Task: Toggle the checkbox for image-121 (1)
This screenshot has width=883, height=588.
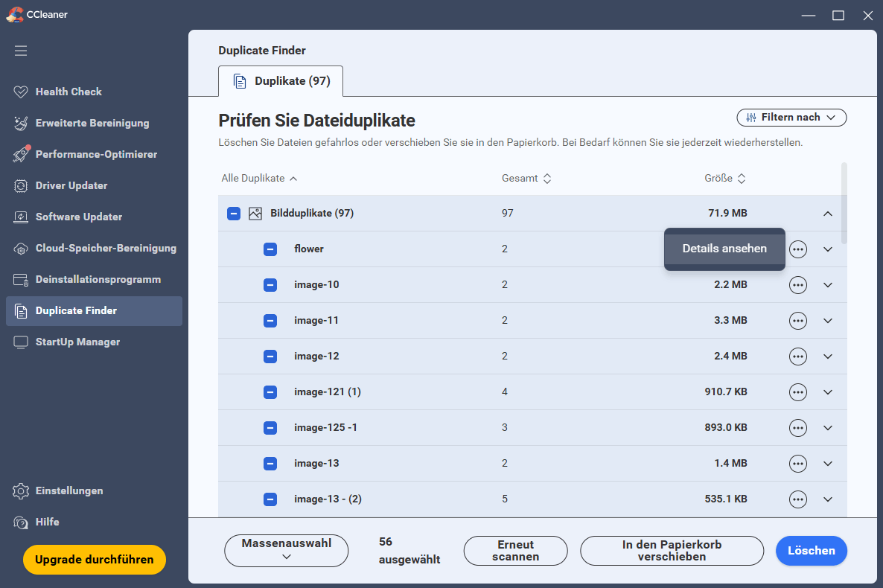Action: [270, 392]
